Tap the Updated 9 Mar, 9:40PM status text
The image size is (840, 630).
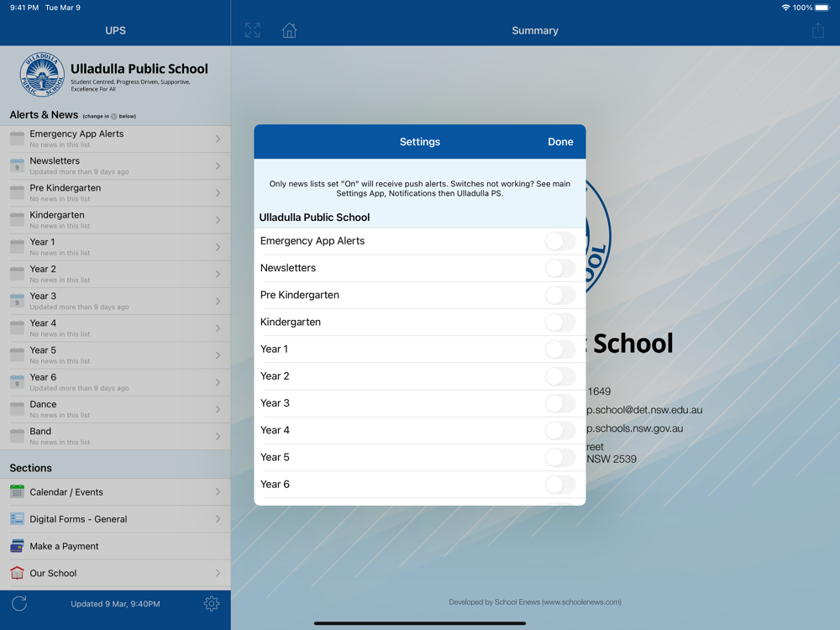pyautogui.click(x=115, y=604)
